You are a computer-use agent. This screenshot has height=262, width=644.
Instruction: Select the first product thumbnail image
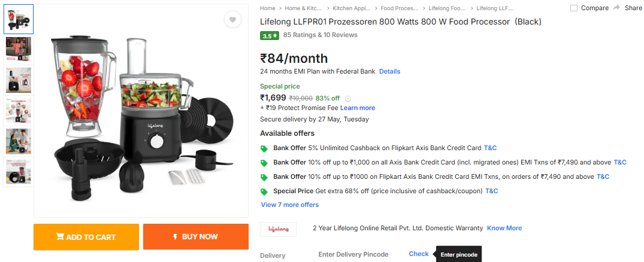tap(19, 20)
